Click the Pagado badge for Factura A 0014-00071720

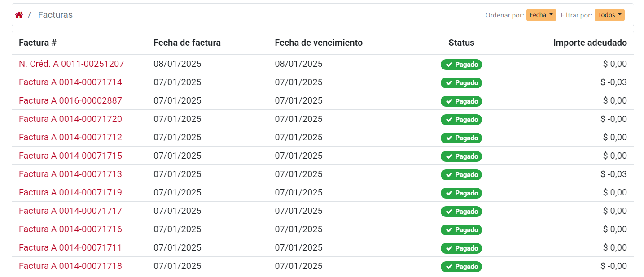pos(461,119)
